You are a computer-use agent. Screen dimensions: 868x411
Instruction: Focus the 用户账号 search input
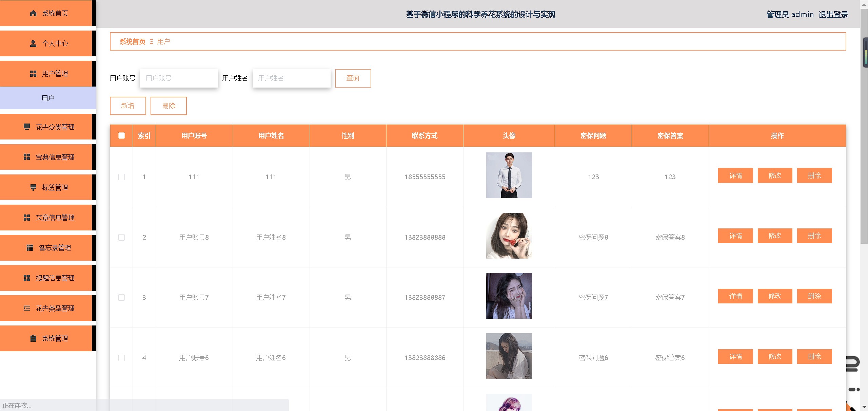pos(179,78)
